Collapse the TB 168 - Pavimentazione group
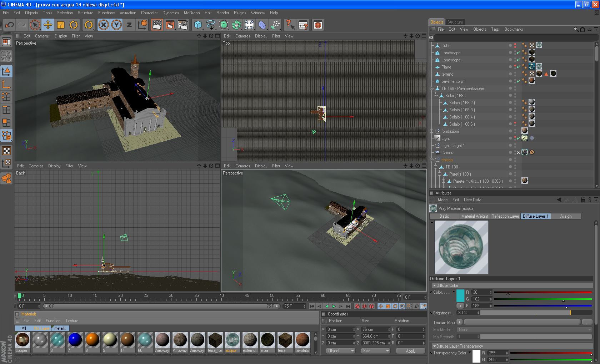600x364 pixels. [432, 88]
